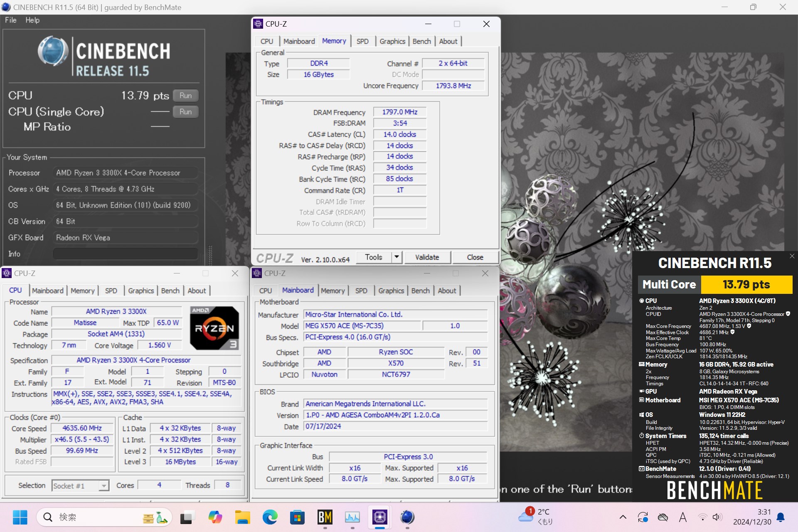The image size is (798, 532).
Task: Click the cloud storage tray icon
Action: 663,517
